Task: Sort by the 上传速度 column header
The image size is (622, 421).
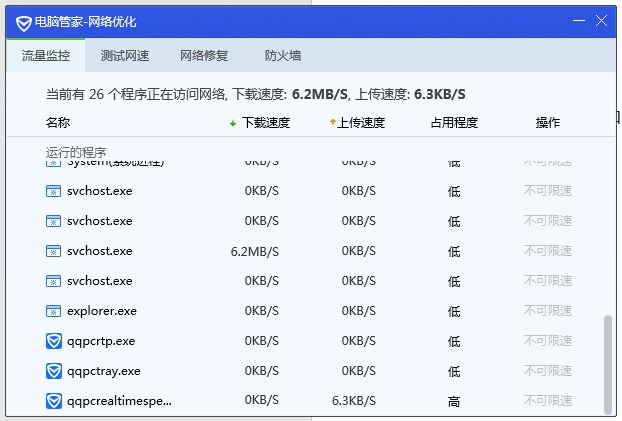Action: 361,123
